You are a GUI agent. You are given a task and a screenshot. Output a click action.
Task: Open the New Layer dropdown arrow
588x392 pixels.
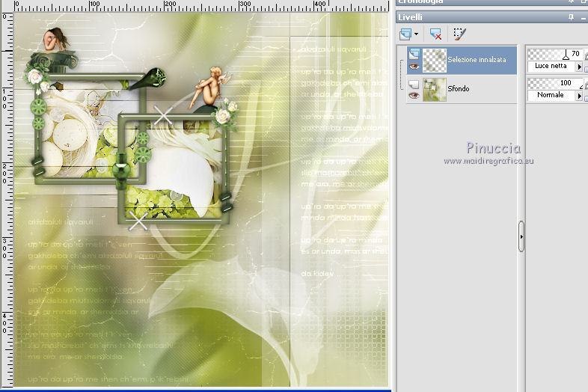[416, 34]
